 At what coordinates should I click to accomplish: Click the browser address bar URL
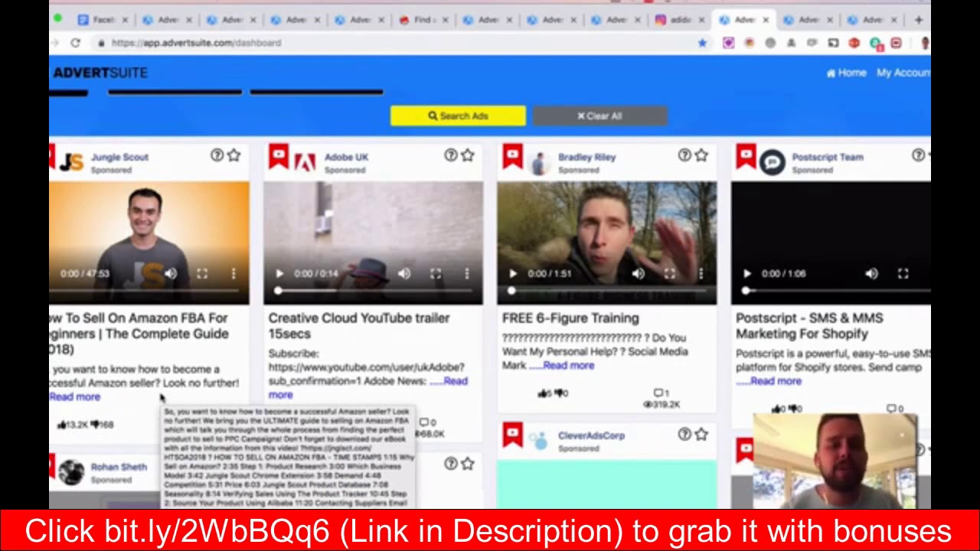196,43
